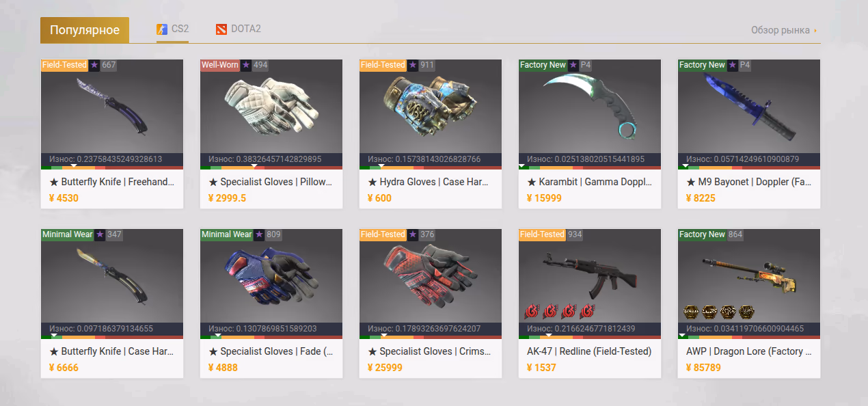The width and height of the screenshot is (868, 406).
Task: Click star badge on Specialist Gloves Fade card
Action: click(259, 234)
